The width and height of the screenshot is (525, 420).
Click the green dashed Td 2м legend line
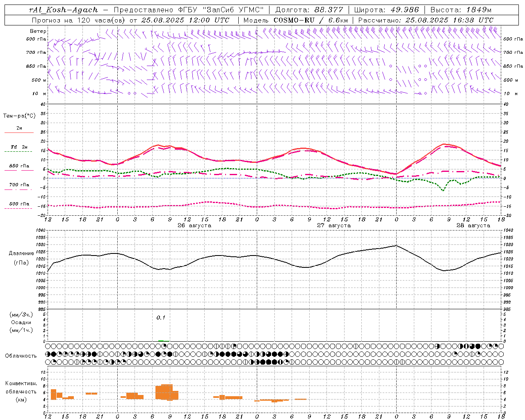(x=18, y=152)
